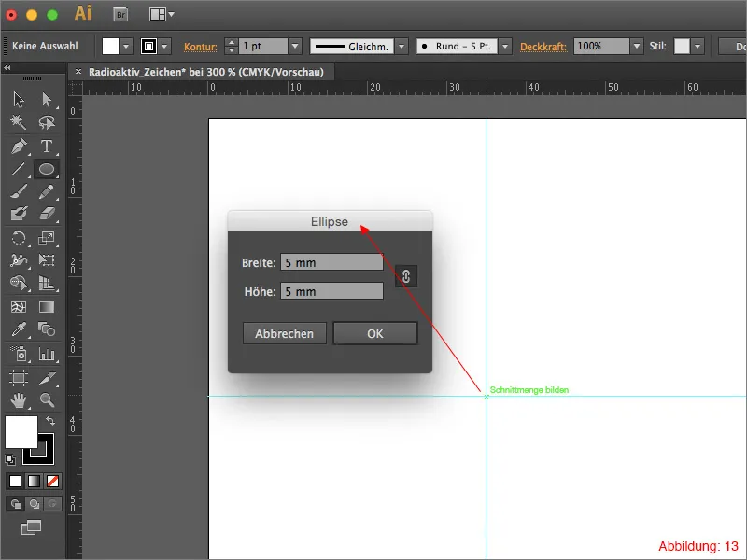Viewport: 747px width, 560px height.
Task: Select the Selection tool (black arrow)
Action: tap(19, 100)
